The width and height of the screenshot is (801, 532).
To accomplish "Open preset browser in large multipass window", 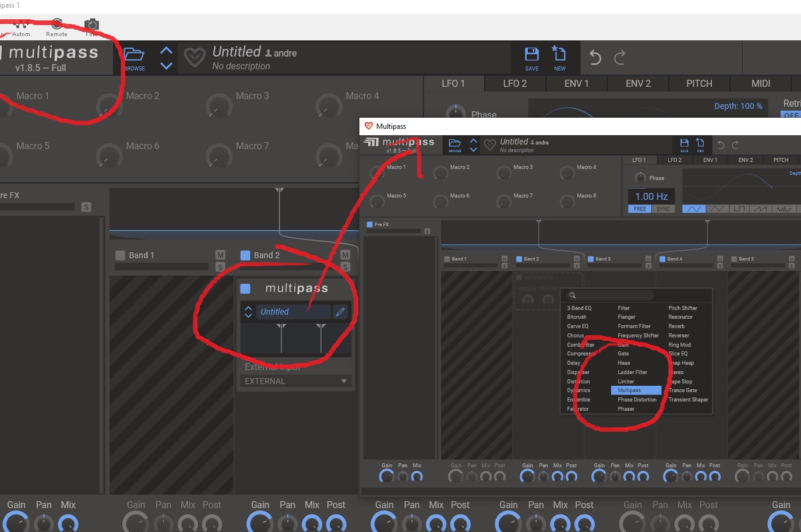I will [134, 58].
